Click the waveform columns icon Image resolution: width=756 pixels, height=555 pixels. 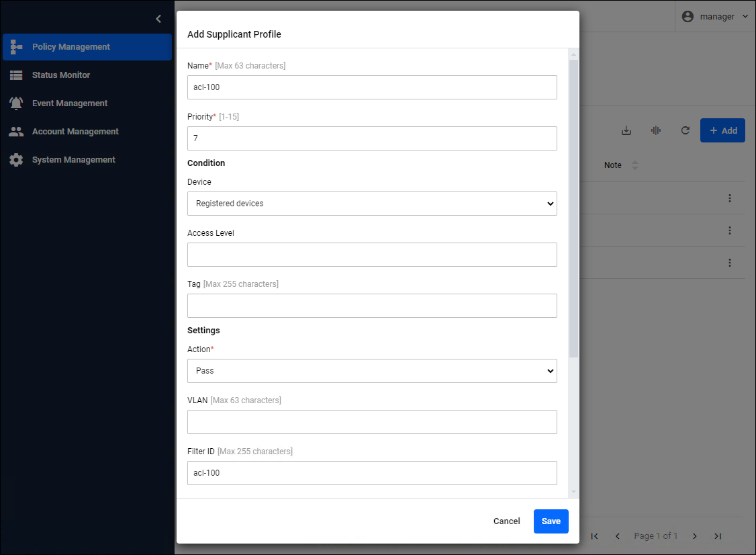tap(656, 130)
